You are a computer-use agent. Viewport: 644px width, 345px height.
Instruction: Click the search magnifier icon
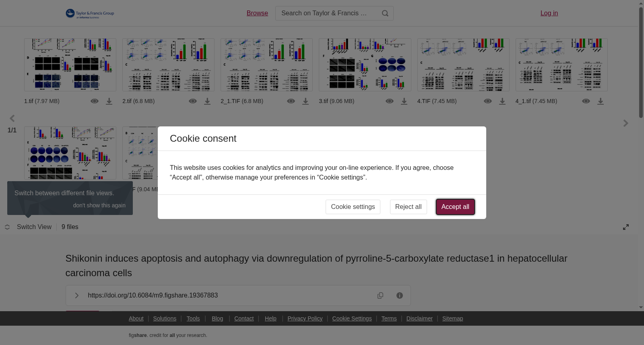385,13
